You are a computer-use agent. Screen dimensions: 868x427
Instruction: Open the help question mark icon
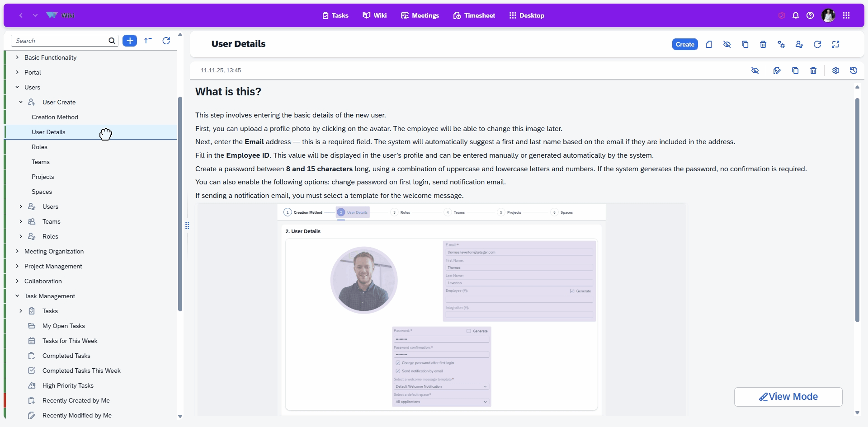coord(810,15)
